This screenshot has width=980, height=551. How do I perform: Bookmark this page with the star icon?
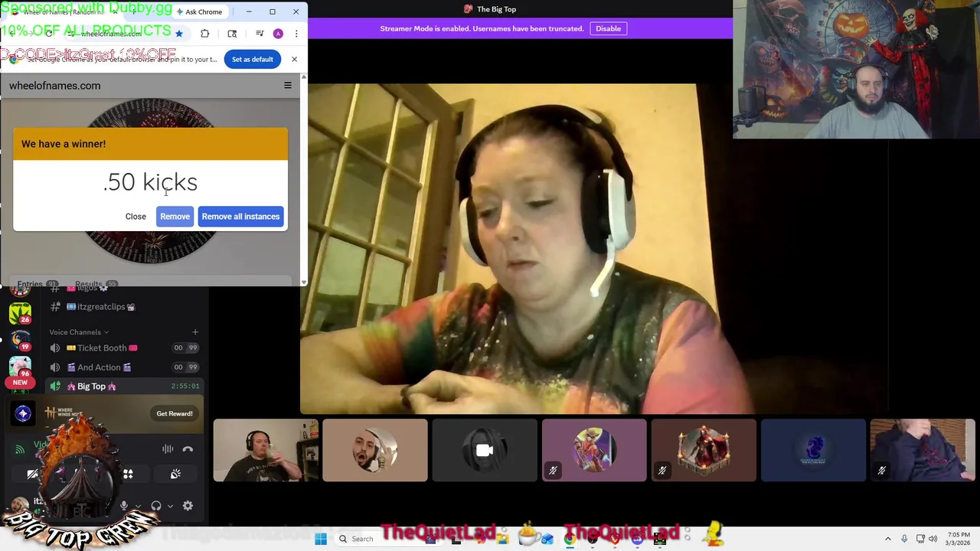[x=179, y=34]
